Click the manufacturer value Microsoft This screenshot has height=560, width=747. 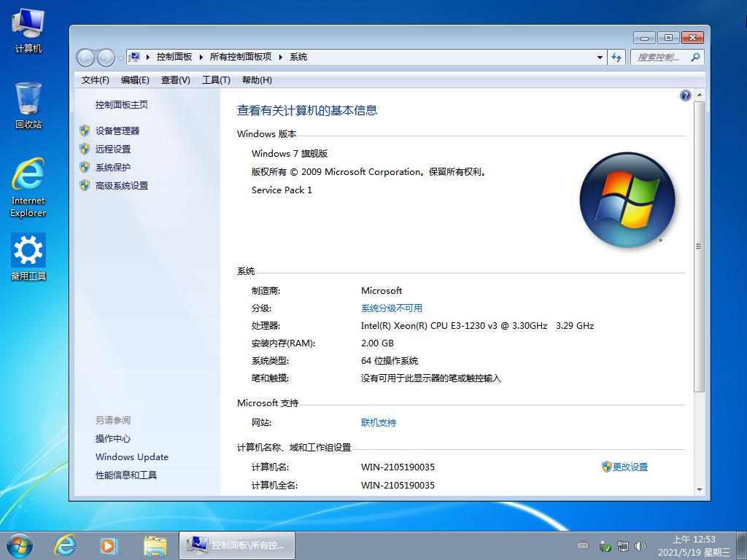click(x=382, y=290)
